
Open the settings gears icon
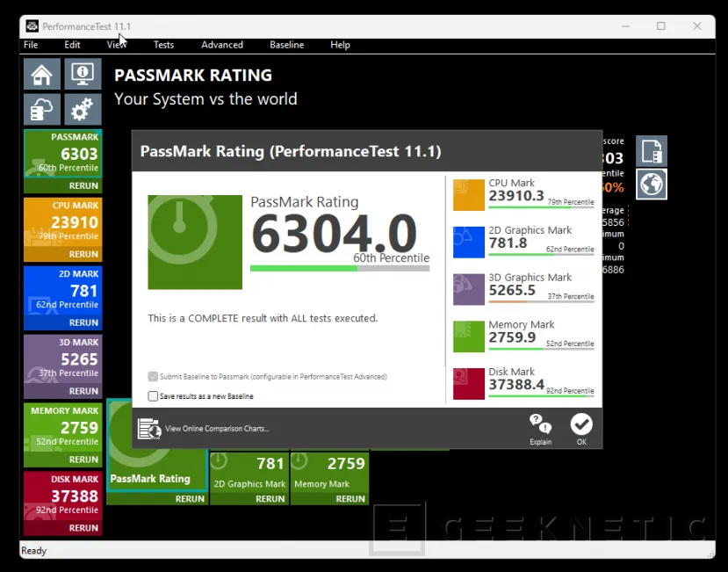click(83, 110)
